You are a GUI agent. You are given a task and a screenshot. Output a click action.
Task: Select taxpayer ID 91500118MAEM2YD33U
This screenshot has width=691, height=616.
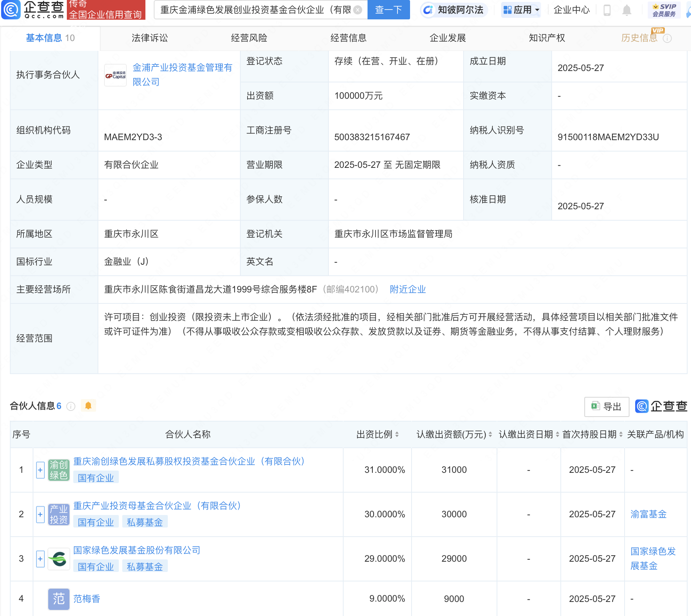(608, 137)
